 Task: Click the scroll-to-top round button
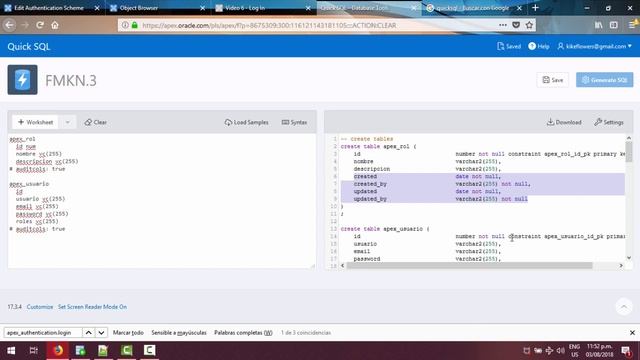[x=624, y=307]
